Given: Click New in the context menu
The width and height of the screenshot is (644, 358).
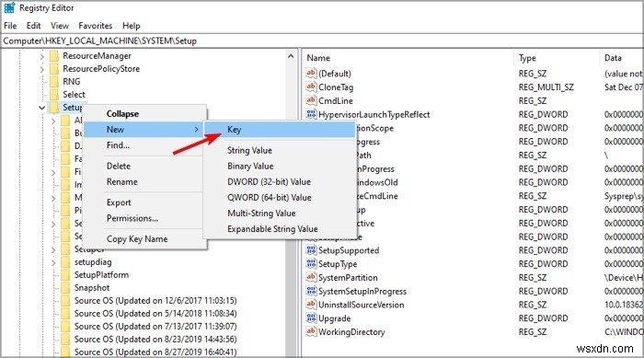Looking at the screenshot, I should 144,130.
